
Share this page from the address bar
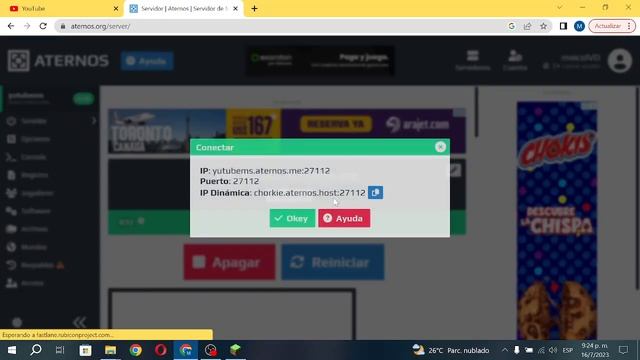coord(527,26)
